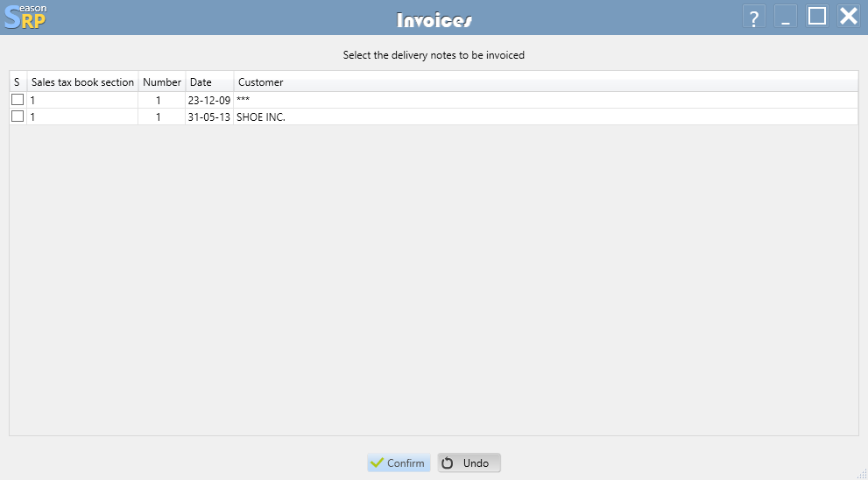Select the date cell 31-05-13
The width and height of the screenshot is (868, 480).
pos(209,116)
